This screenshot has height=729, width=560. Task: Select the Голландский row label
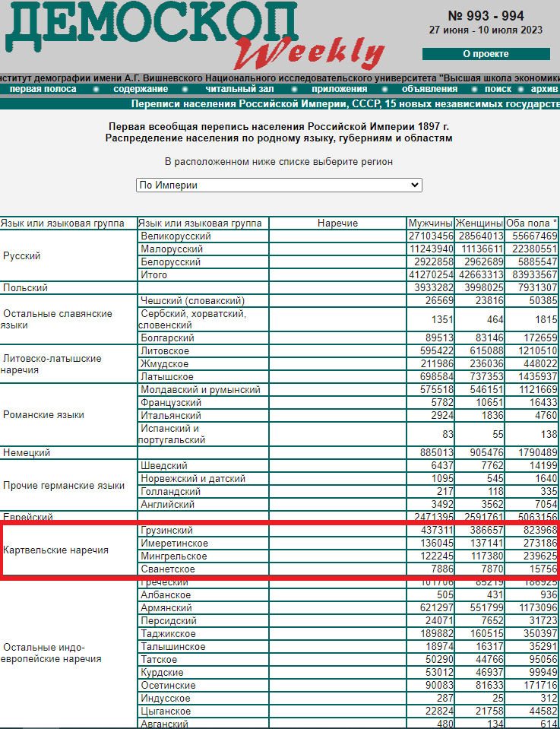point(170,492)
